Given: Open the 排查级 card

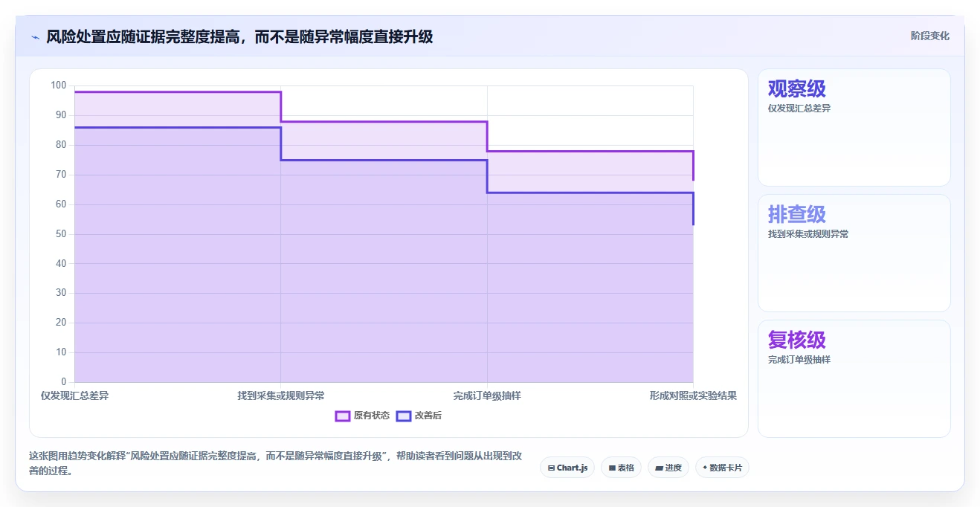Looking at the screenshot, I should point(854,253).
